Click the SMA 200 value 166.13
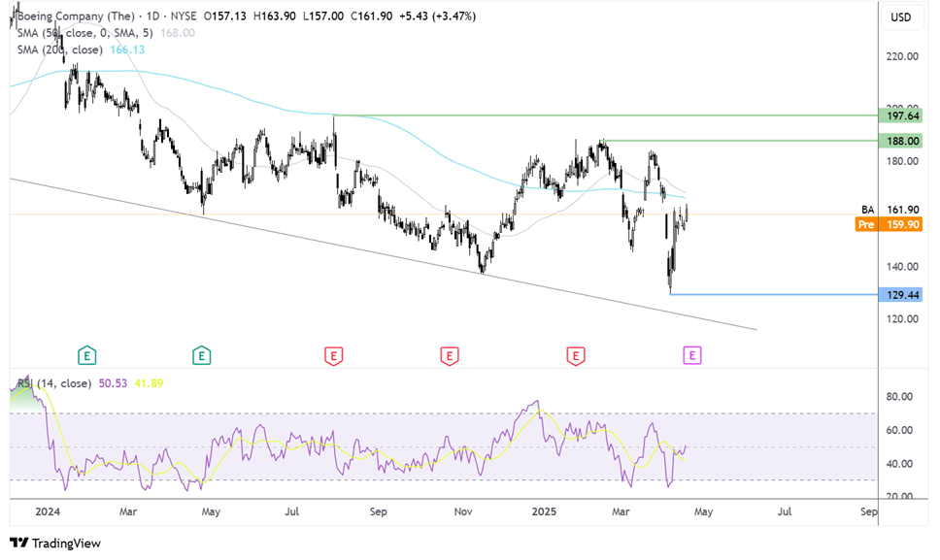Screen dimensions: 940x560 pyautogui.click(x=127, y=49)
